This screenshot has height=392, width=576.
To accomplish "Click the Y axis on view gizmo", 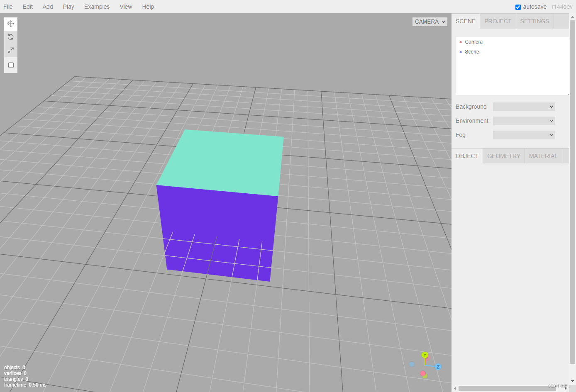I will click(x=425, y=355).
